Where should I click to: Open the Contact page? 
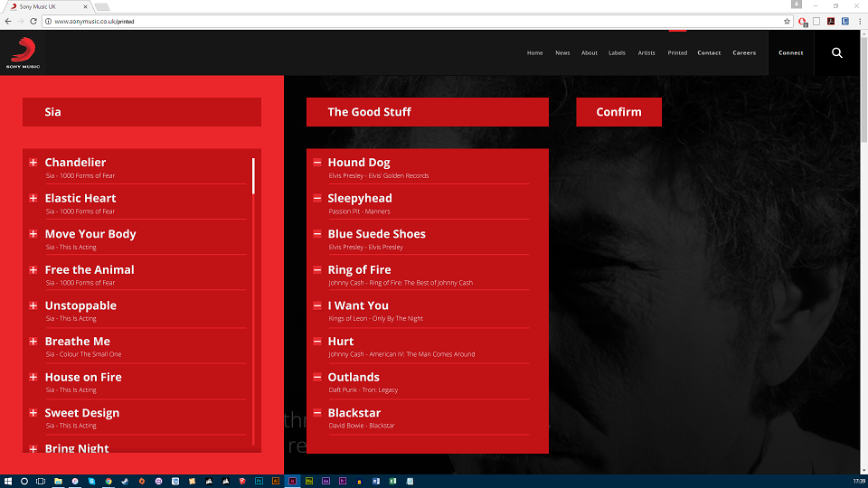709,53
